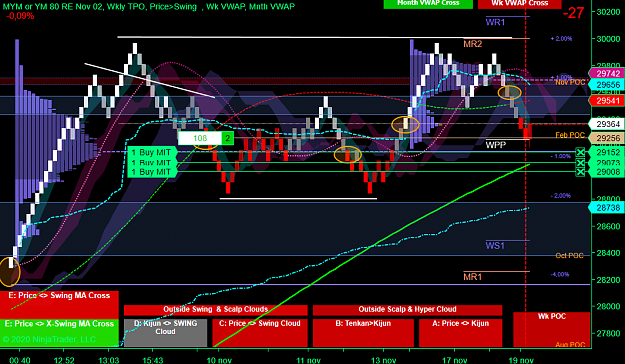Click the 15:43 time axis label
Image resolution: width=625 pixels, height=364 pixels.
coord(153,360)
